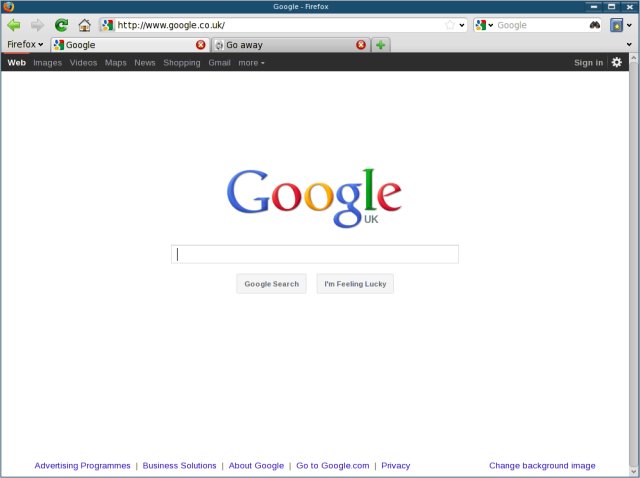Open the home page via the house icon
Viewport: 640px width, 478px height.
(84, 25)
